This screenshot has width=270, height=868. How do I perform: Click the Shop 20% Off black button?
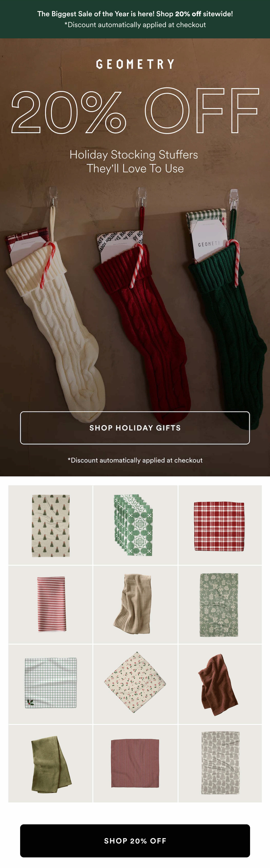pyautogui.click(x=135, y=840)
